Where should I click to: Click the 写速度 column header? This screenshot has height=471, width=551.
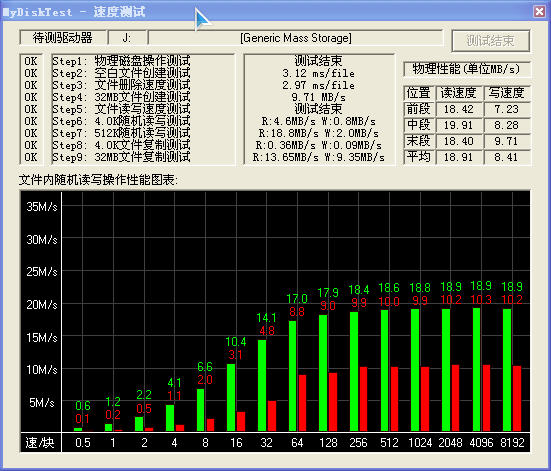tap(506, 93)
